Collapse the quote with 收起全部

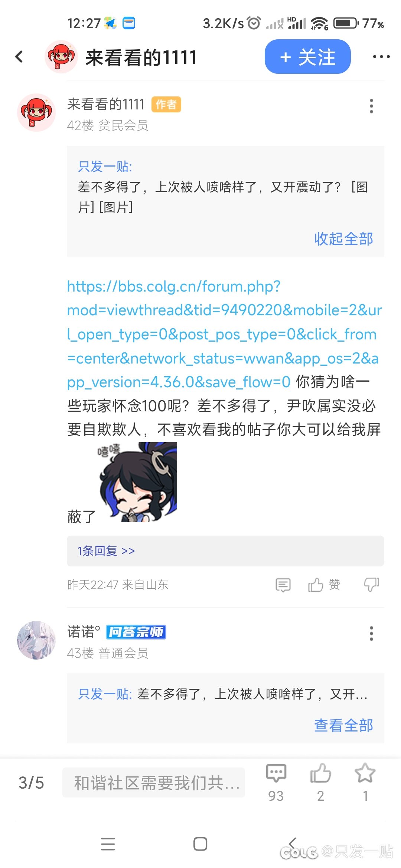[x=343, y=239]
